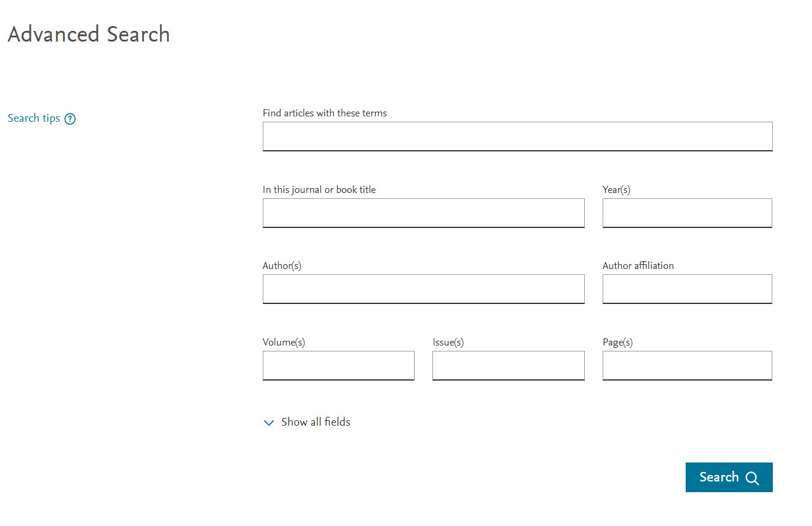Click into the Author(s) text box
This screenshot has width=812, height=526.
[423, 289]
